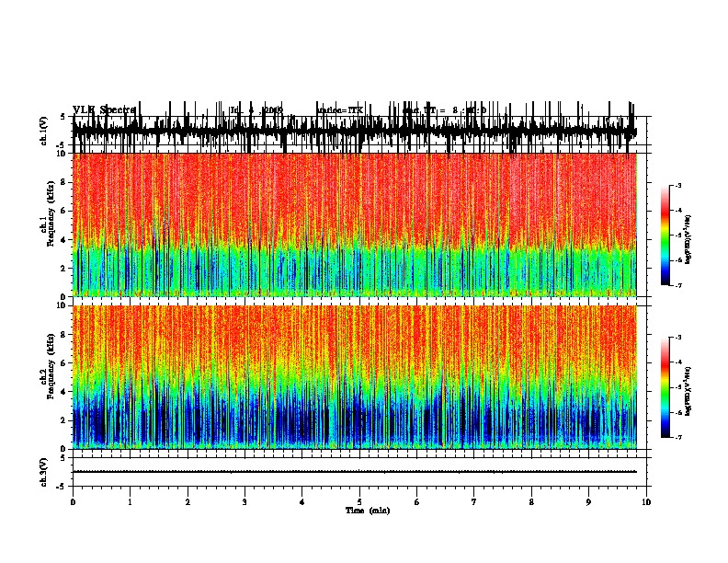Click the "-7" label on ch.2 colorbar
This screenshot has width=728, height=563.
point(678,438)
